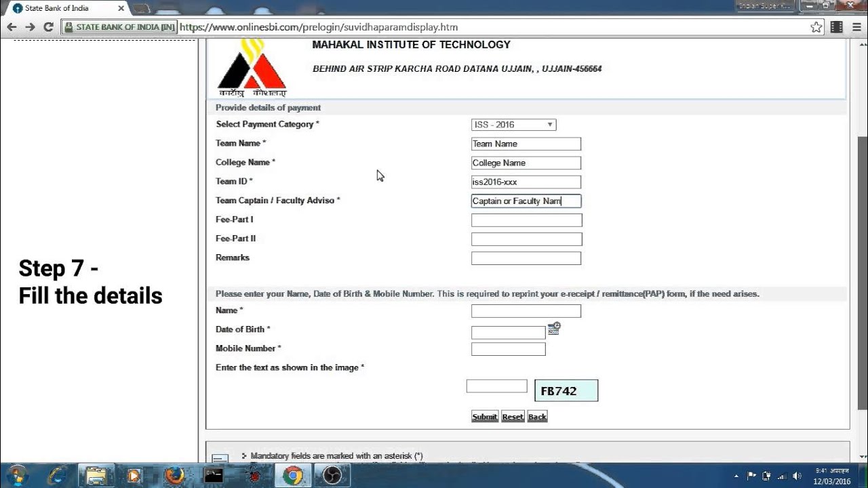The width and height of the screenshot is (868, 488).
Task: Click the Action Center flag icon
Action: [x=751, y=476]
